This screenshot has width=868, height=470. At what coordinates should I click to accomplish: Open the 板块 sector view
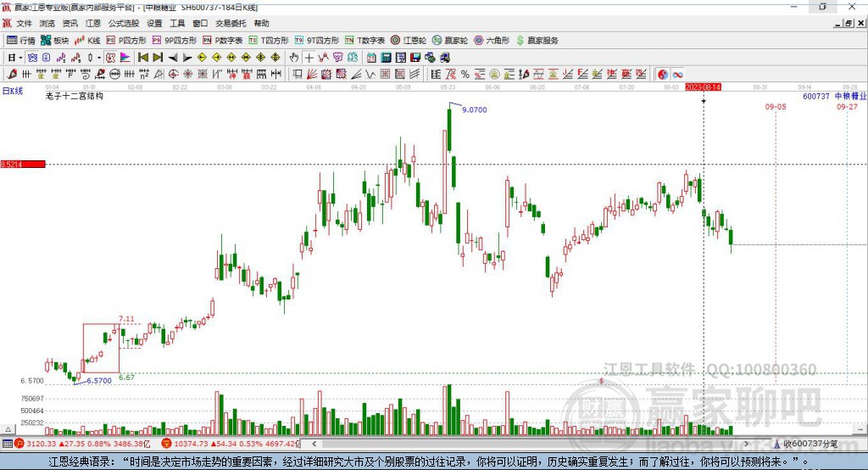(55, 41)
